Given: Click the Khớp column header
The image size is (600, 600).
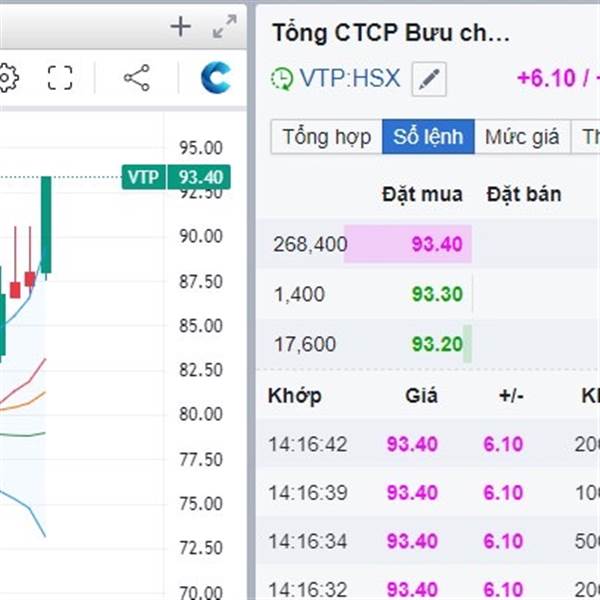Looking at the screenshot, I should [x=295, y=396].
